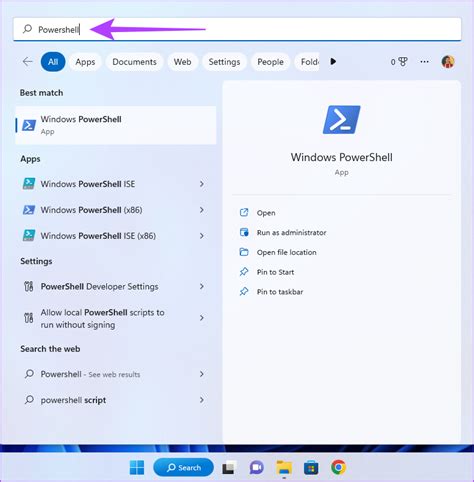Click the Powershell web result search icon
Screen dimensions: 474x482
(29, 374)
